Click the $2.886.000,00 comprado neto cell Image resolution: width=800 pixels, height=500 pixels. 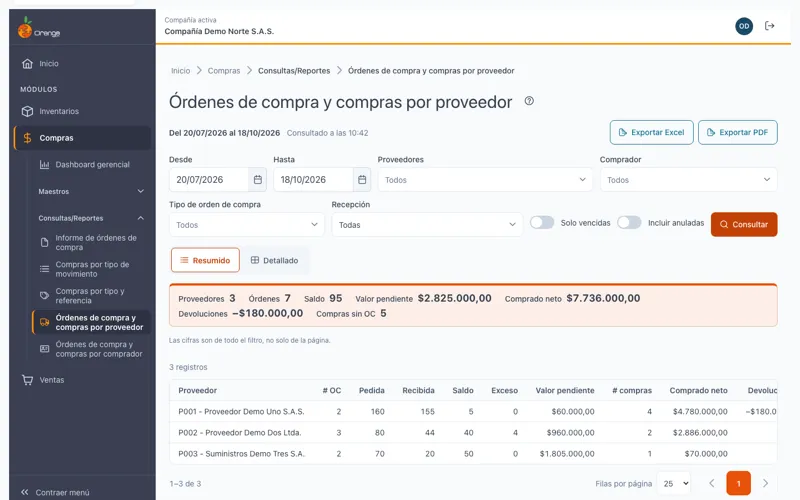pyautogui.click(x=700, y=433)
